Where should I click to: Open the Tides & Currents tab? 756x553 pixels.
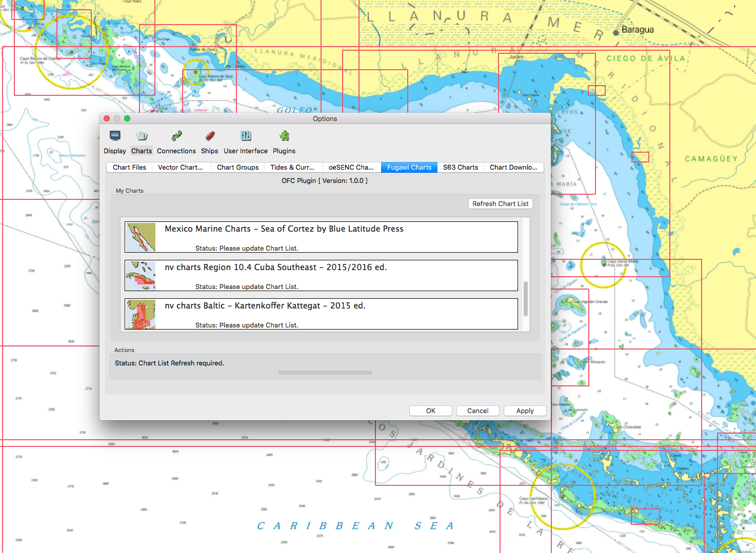click(x=292, y=167)
